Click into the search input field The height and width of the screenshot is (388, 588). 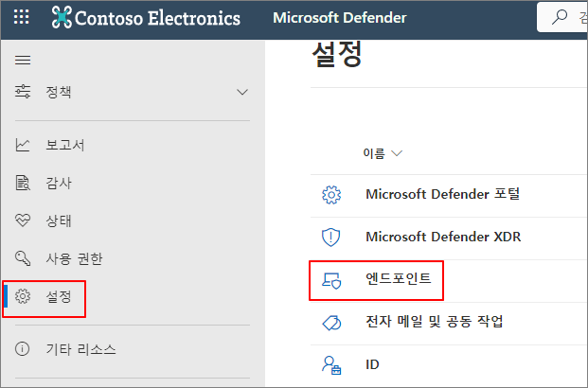(x=562, y=17)
